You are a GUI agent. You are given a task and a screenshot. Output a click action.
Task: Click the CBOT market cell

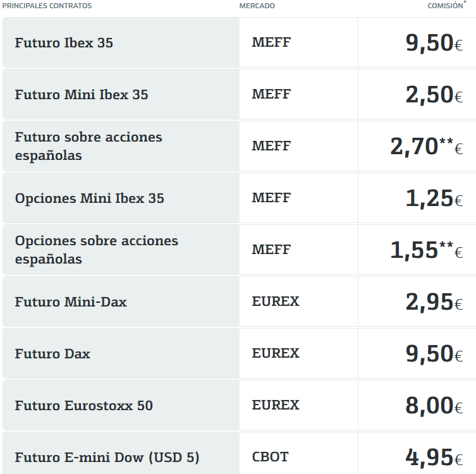pyautogui.click(x=271, y=457)
